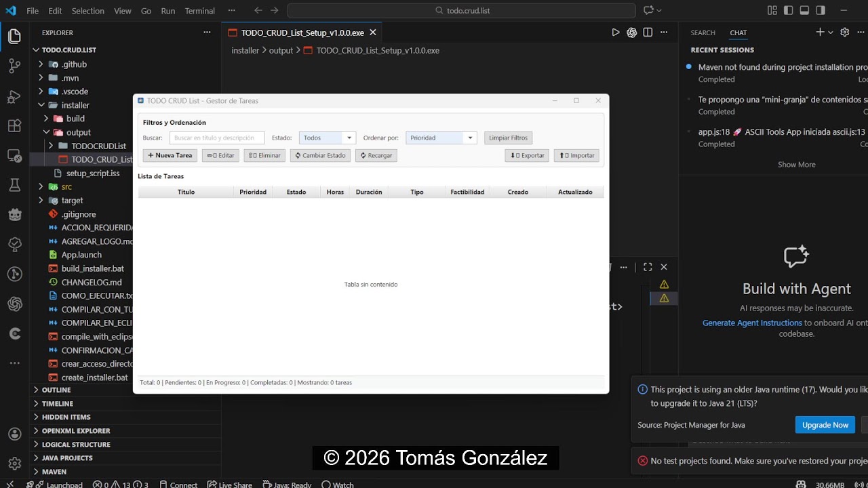Click the Split Editor icon
Viewport: 868px width, 488px height.
point(648,33)
